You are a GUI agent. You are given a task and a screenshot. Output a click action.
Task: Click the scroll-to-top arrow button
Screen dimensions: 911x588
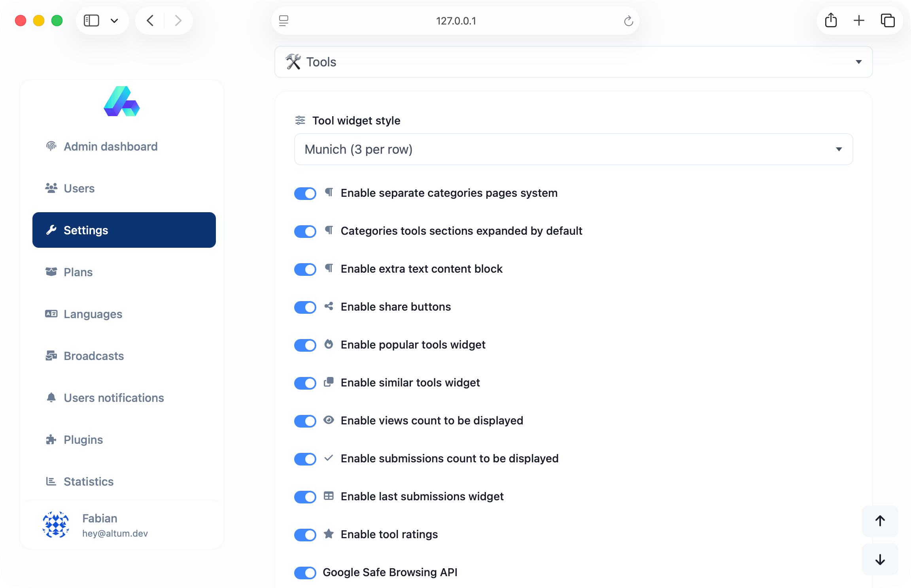[880, 521]
